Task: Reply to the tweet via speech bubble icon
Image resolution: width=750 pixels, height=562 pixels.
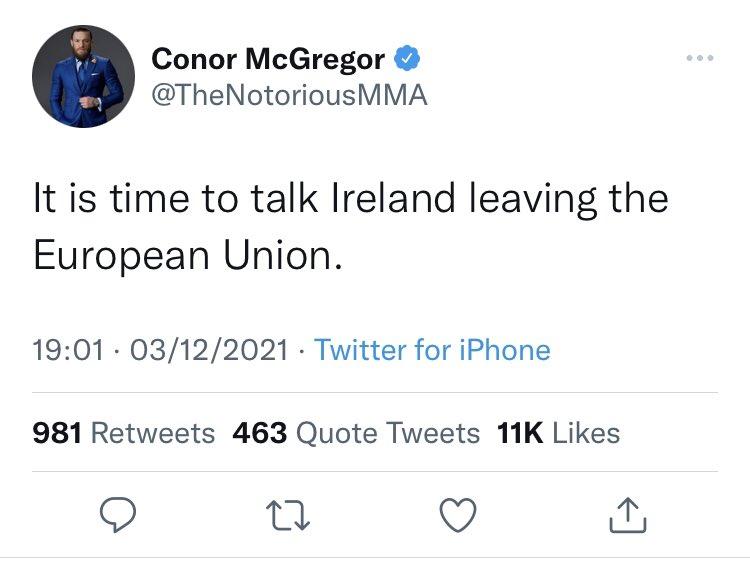Action: coord(118,515)
